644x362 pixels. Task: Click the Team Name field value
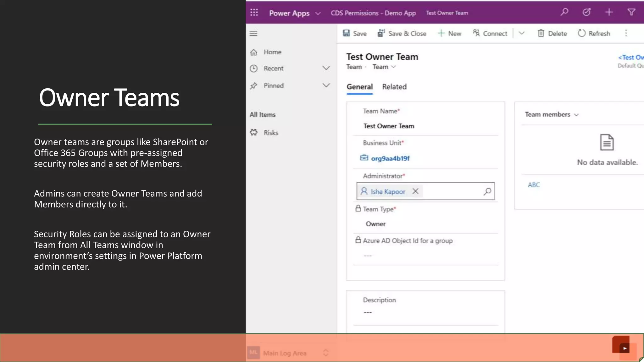389,126
